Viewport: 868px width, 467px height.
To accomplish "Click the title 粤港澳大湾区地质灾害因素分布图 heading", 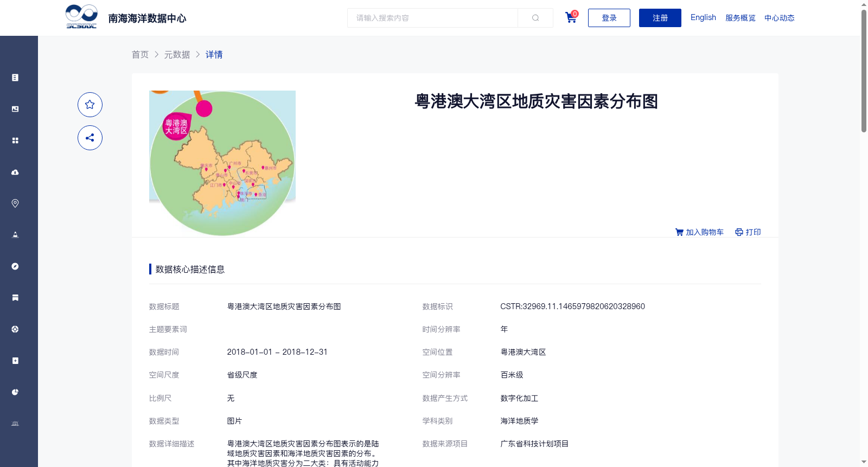I will [537, 101].
